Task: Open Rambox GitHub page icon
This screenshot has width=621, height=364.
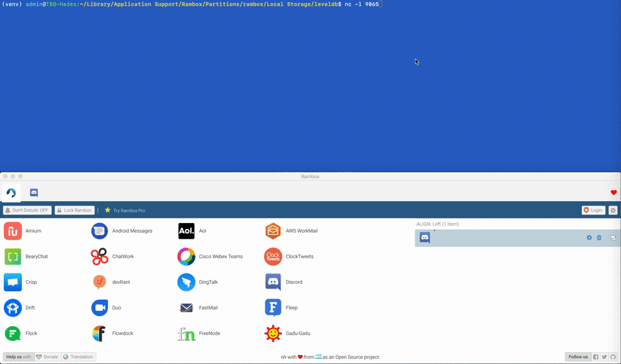Action: tap(613, 357)
